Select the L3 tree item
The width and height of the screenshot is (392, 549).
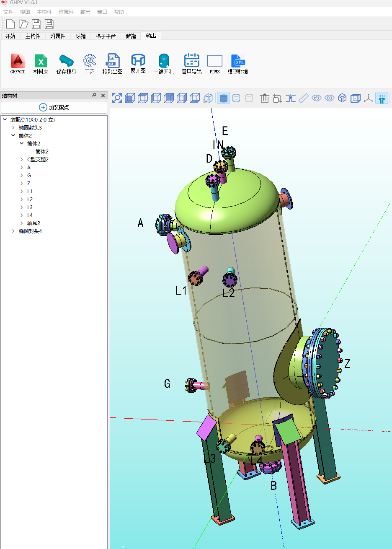pyautogui.click(x=30, y=207)
